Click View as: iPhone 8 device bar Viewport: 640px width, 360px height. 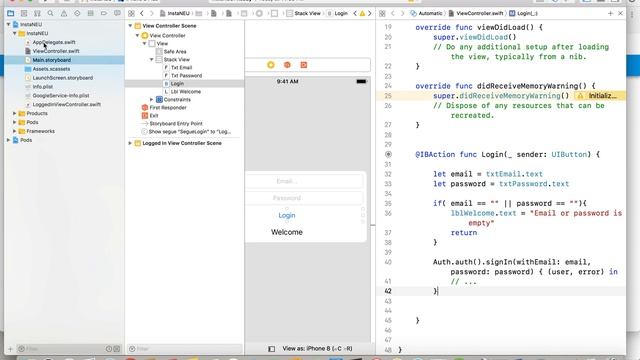click(x=317, y=349)
